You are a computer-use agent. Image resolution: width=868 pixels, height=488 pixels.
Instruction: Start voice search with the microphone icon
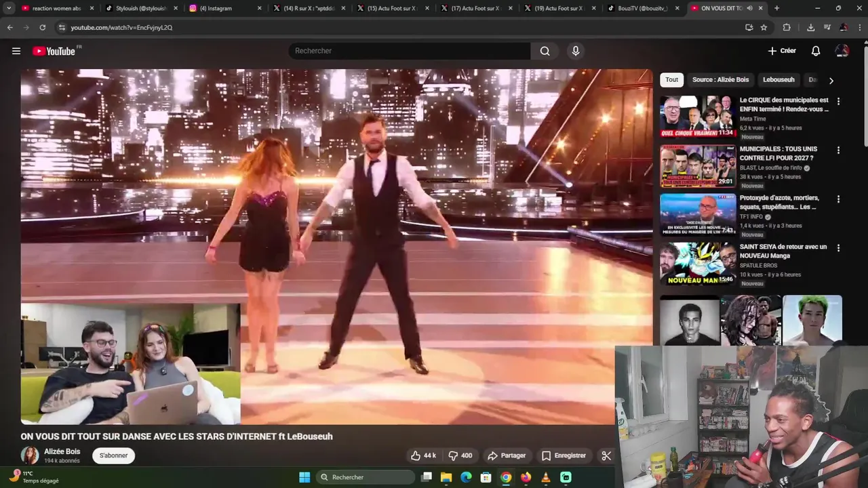coord(576,51)
